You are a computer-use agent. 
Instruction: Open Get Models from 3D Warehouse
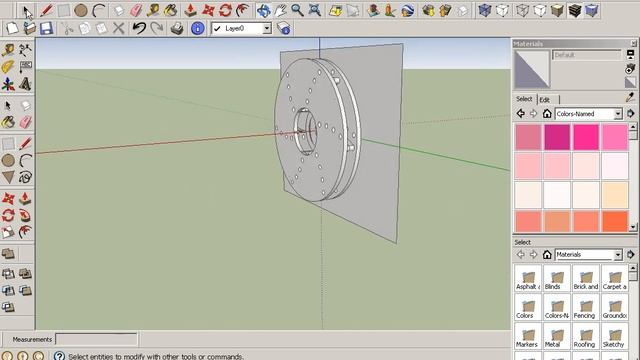pyautogui.click(x=428, y=10)
